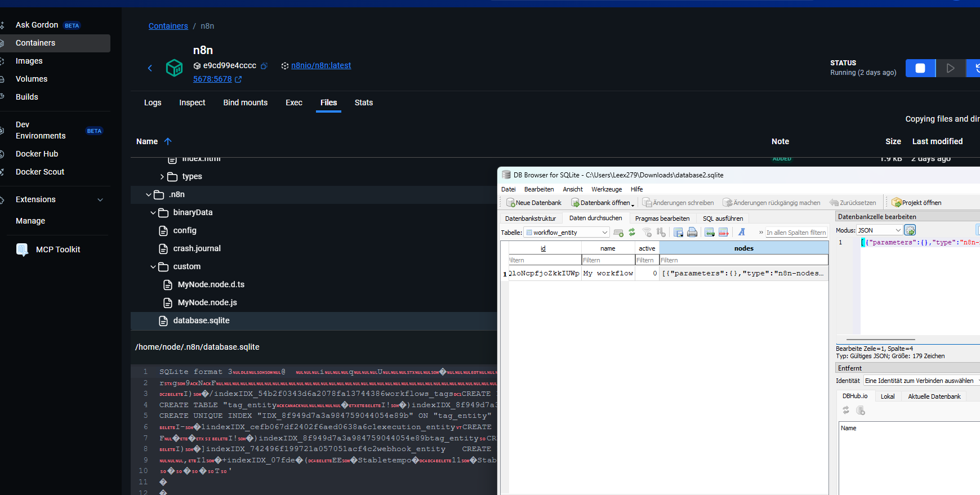980x495 pixels.
Task: Click the sync icon under DBHub.io tab
Action: [x=846, y=411]
